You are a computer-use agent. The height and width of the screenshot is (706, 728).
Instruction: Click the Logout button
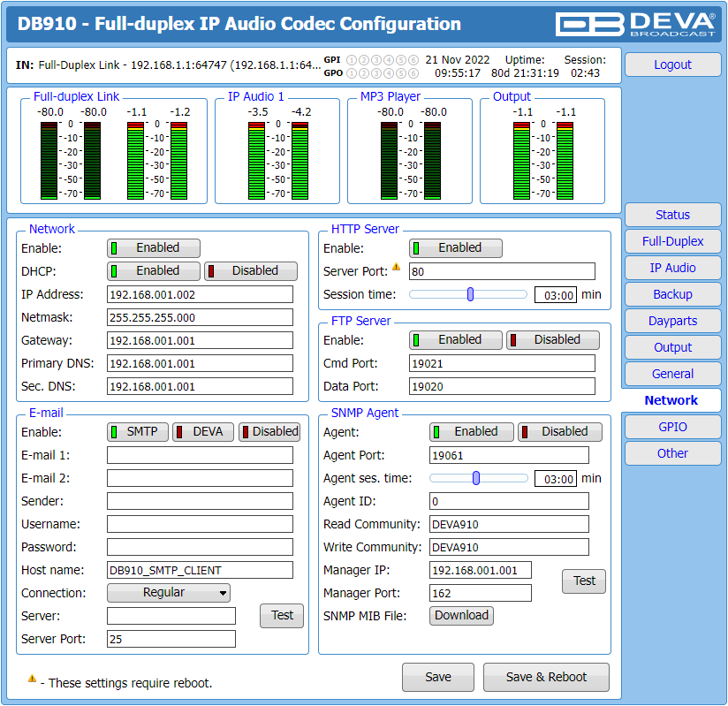pyautogui.click(x=672, y=65)
